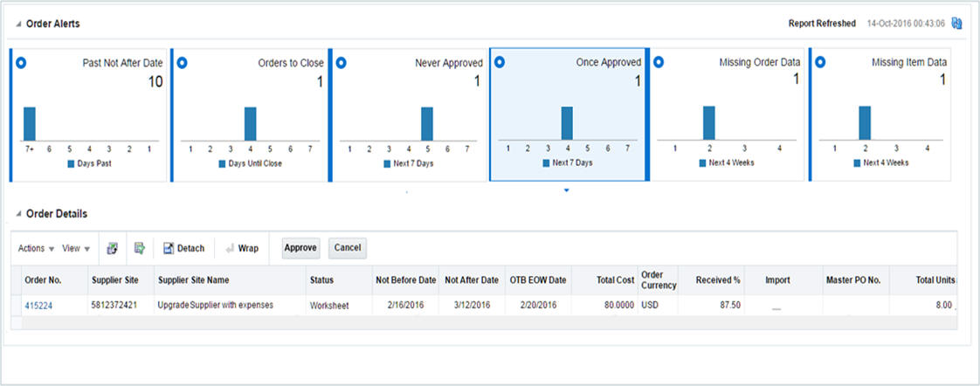Screen dimensions: 980x386
Task: Collapse the Order Alerts section
Action: (x=19, y=24)
